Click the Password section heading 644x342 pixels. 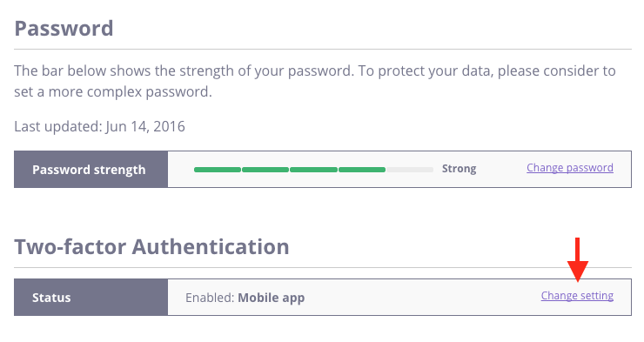(x=64, y=29)
